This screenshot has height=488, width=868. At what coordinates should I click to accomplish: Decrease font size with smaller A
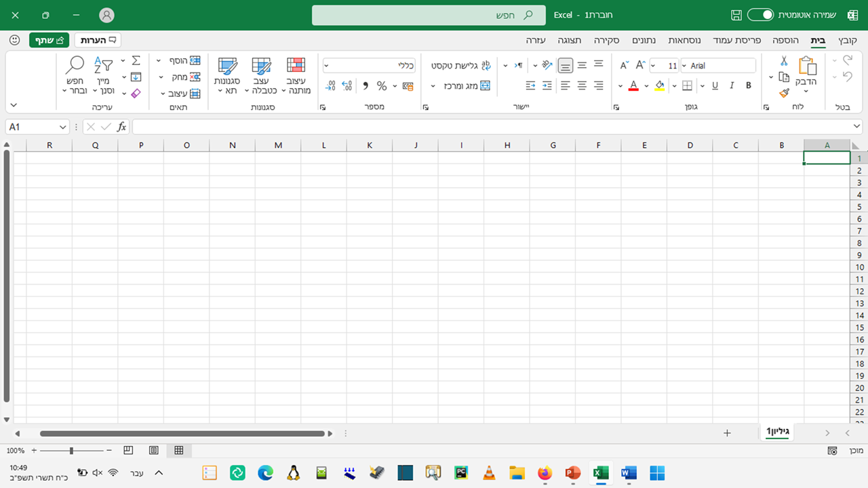(x=625, y=65)
